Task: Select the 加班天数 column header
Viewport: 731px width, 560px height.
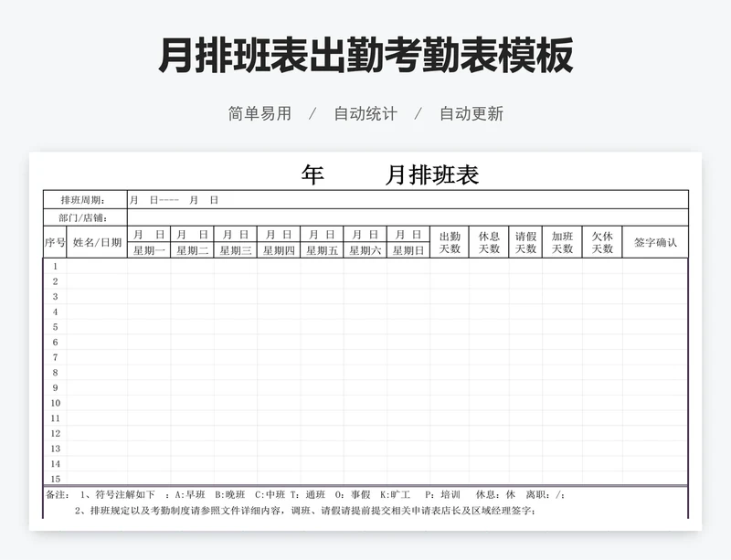Action: (562, 242)
